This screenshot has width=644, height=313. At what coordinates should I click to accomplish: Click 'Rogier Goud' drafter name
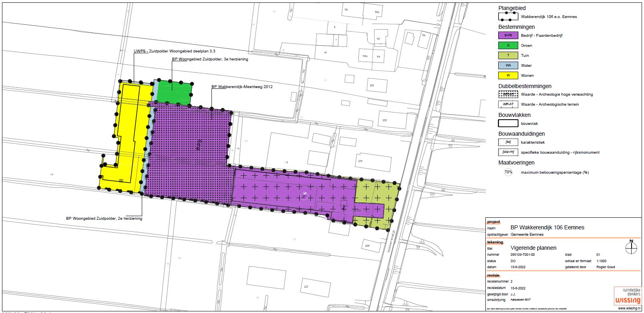[x=606, y=267]
